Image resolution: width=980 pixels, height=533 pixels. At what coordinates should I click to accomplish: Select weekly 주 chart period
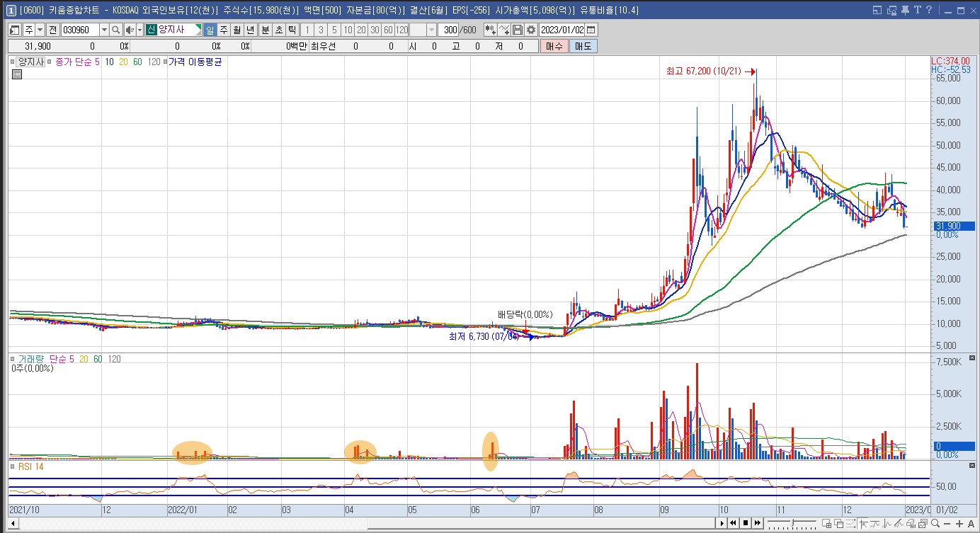(x=223, y=30)
